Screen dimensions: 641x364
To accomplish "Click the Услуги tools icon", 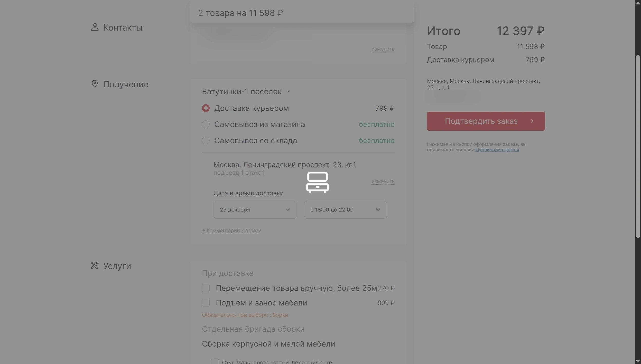I will pos(95,265).
